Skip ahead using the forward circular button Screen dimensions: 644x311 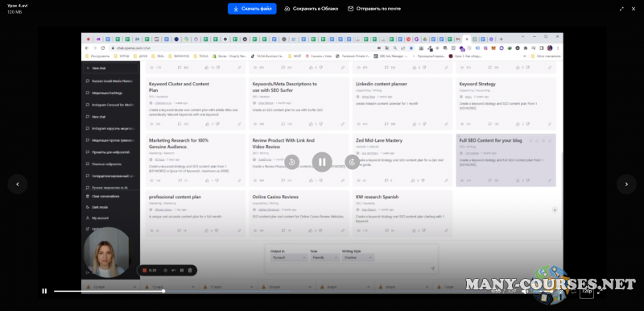coord(352,162)
